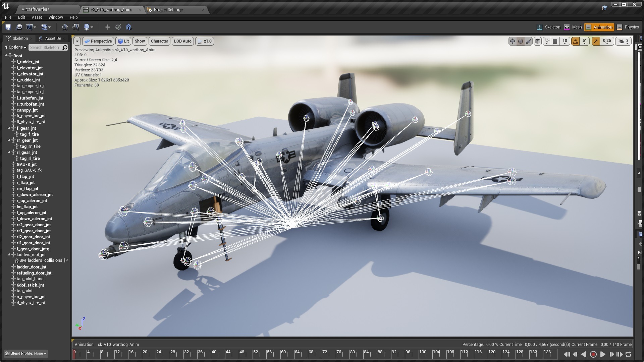Screen dimensions: 644x362
Task: Click the coordinate system cube icon
Action: [x=538, y=41]
